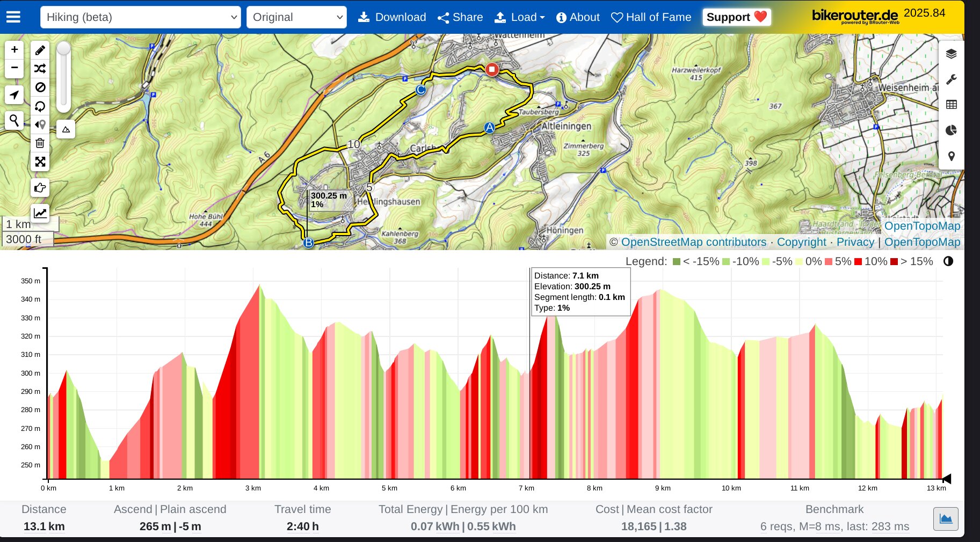Click the trash can delete route icon
The width and height of the screenshot is (980, 542).
pos(40,143)
